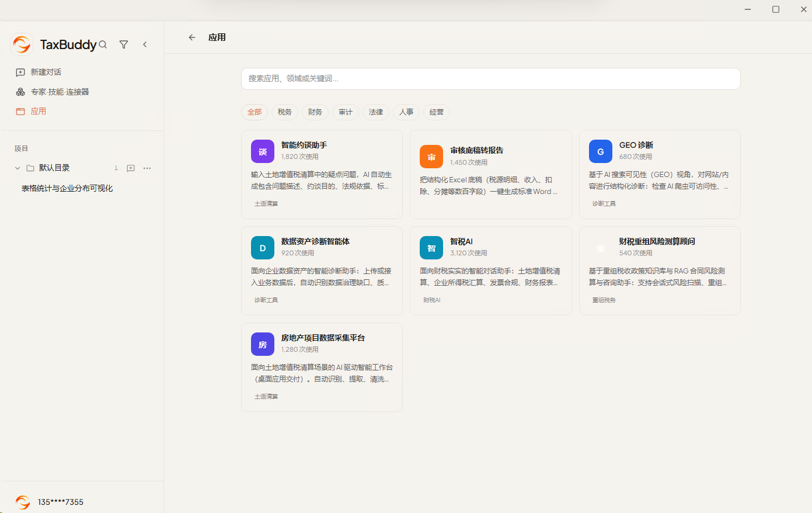This screenshot has width=812, height=513.
Task: Open the GEO 诊断 app title
Action: coord(636,145)
